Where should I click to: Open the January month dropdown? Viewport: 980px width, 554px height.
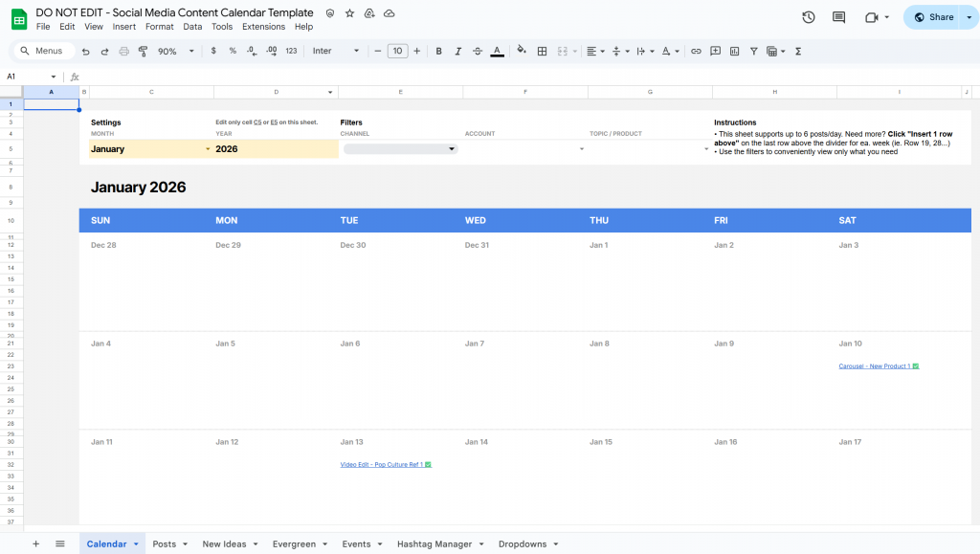pyautogui.click(x=208, y=149)
